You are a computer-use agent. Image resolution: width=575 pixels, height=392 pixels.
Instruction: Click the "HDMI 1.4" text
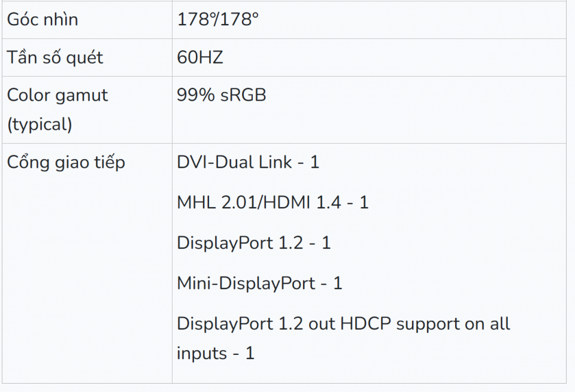tap(304, 202)
